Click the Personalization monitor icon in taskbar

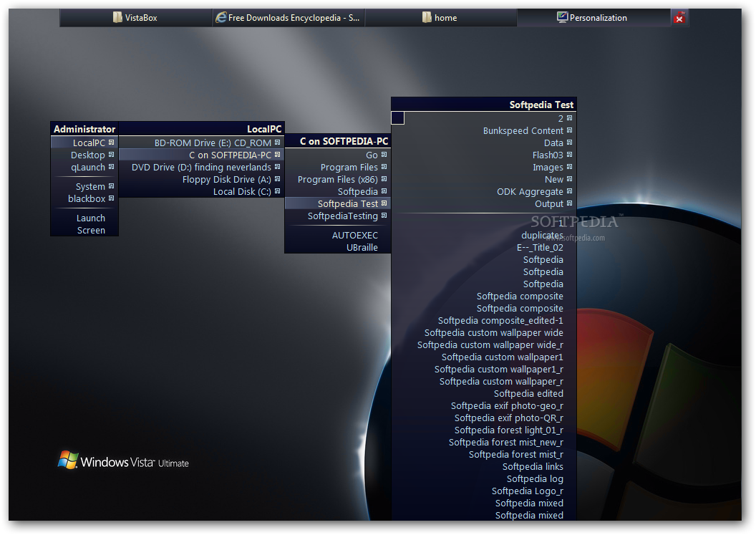pos(562,17)
